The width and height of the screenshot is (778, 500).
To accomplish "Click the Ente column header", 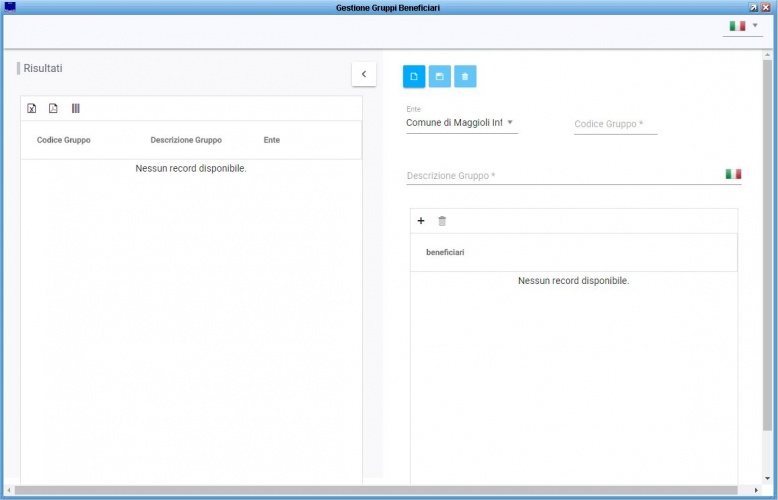I will coord(272,140).
